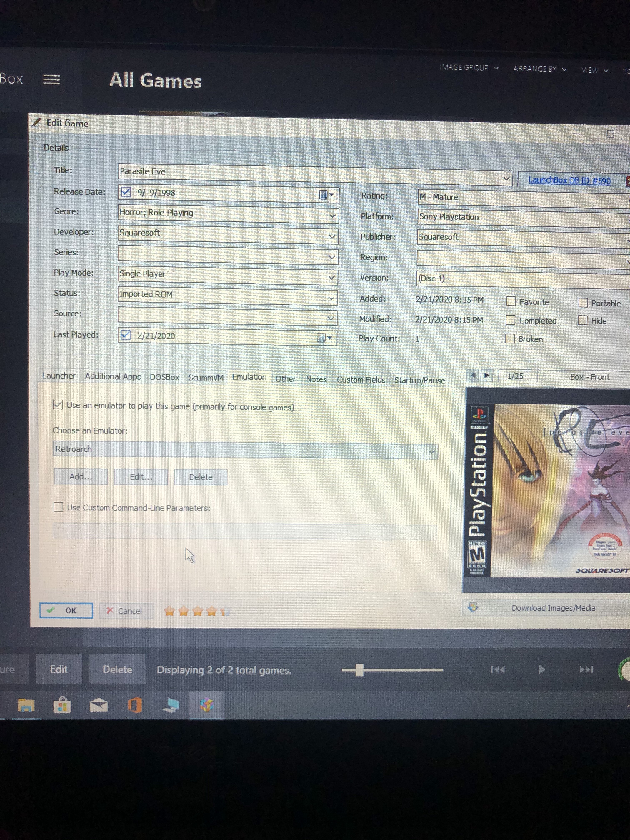The width and height of the screenshot is (630, 840).
Task: Open the LaunchBox DB ID #590 link
Action: tap(570, 180)
